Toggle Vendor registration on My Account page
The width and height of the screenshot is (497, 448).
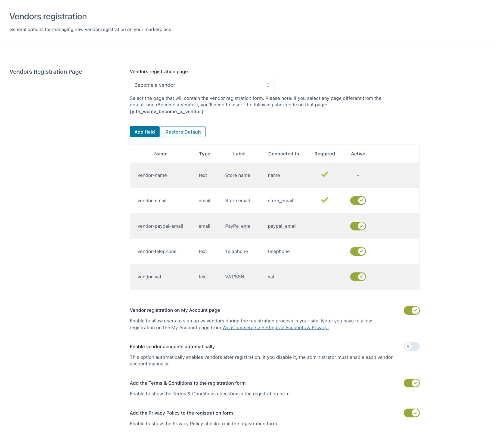[411, 310]
